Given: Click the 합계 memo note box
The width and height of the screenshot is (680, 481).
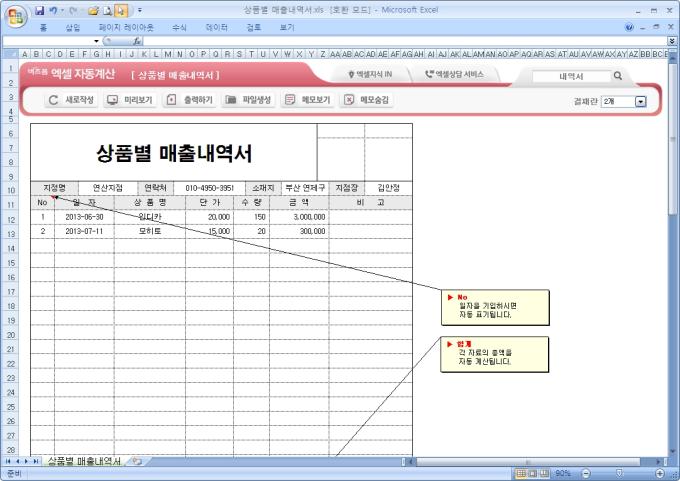Looking at the screenshot, I should click(x=495, y=354).
